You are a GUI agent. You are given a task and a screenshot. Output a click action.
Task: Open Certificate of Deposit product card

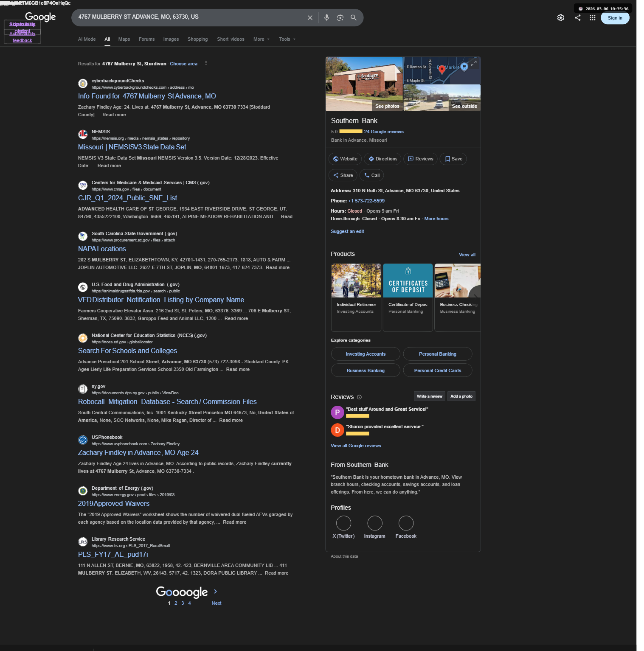point(408,297)
